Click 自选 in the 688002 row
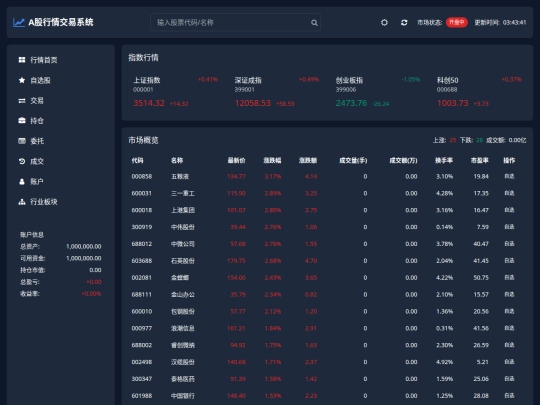The image size is (540, 405). click(509, 345)
